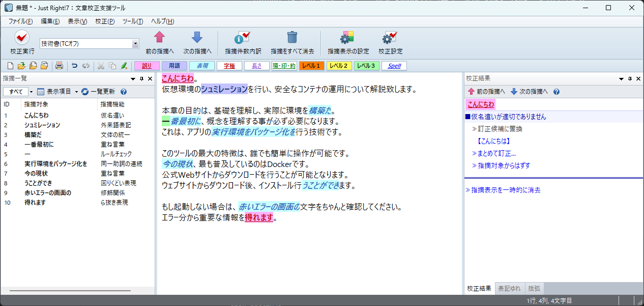
Task: Toggle the 用語 highlight filter
Action: pyautogui.click(x=174, y=66)
